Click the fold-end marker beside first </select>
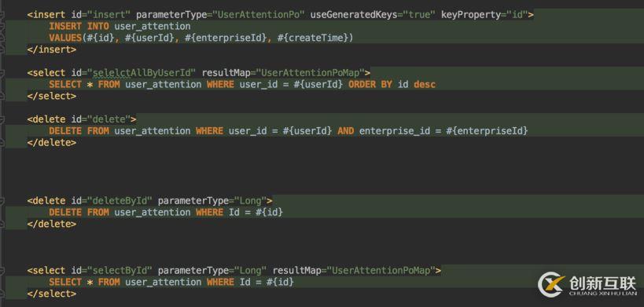 pyautogui.click(x=2, y=97)
